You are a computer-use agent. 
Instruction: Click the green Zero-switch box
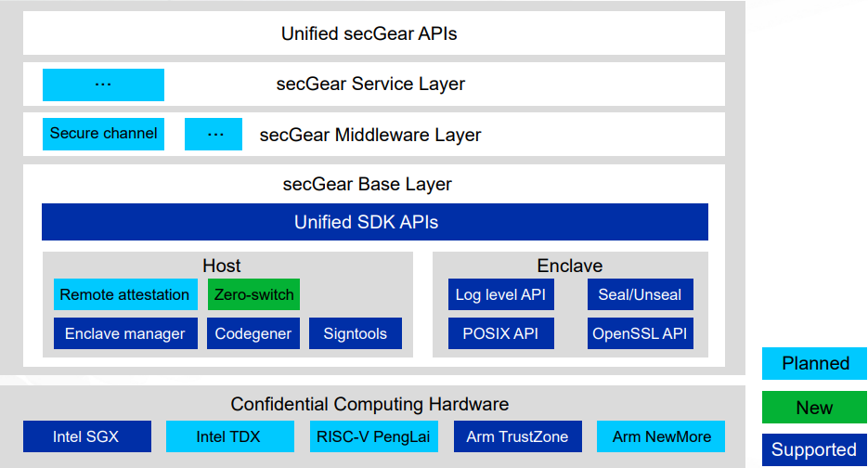click(x=253, y=295)
